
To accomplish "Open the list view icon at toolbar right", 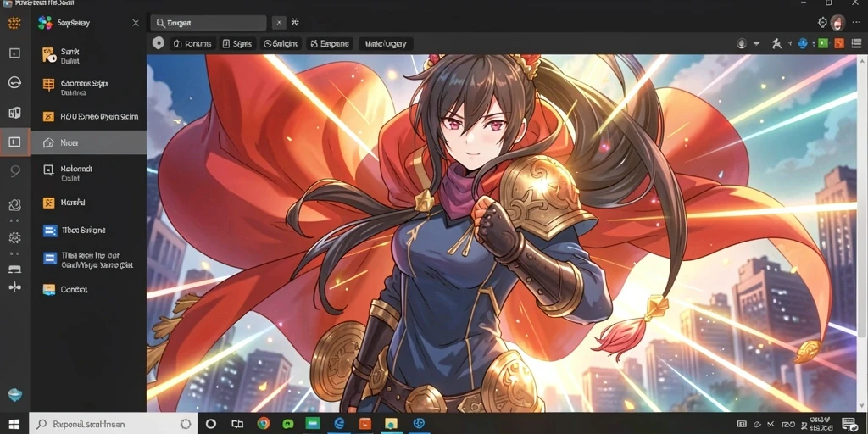I will [856, 44].
